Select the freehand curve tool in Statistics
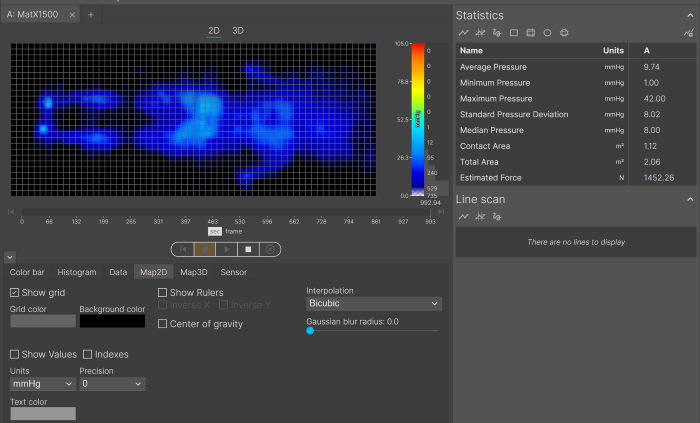Image resolution: width=700 pixels, height=423 pixels. pyautogui.click(x=496, y=33)
